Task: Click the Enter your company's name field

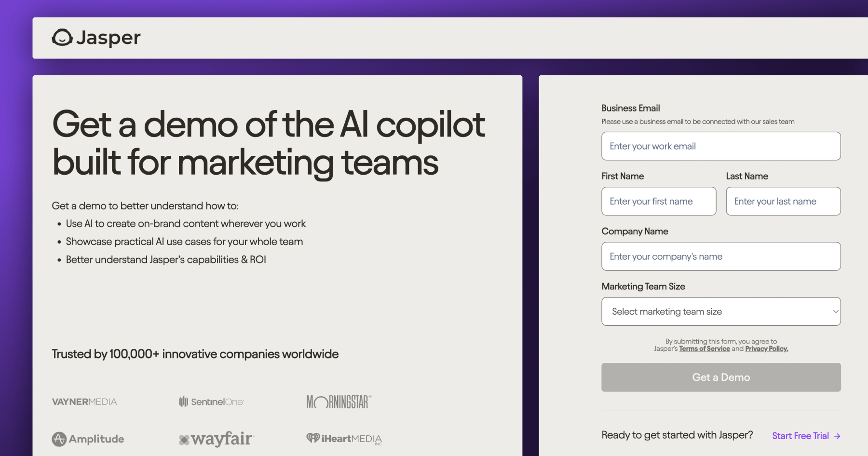Action: click(720, 256)
